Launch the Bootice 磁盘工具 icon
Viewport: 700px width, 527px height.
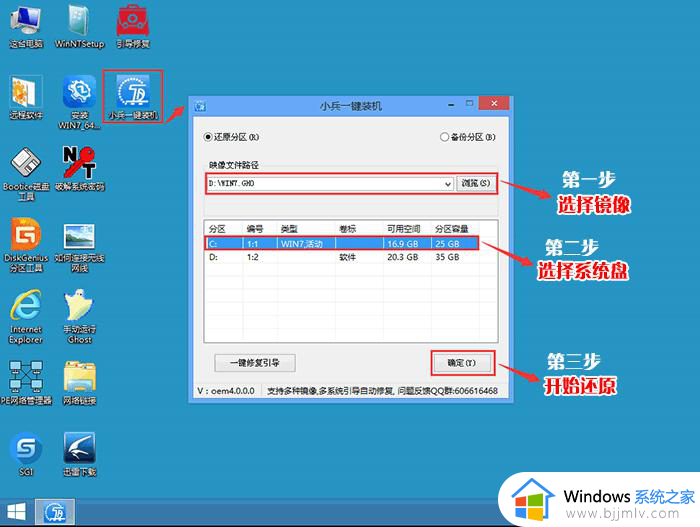pos(26,173)
